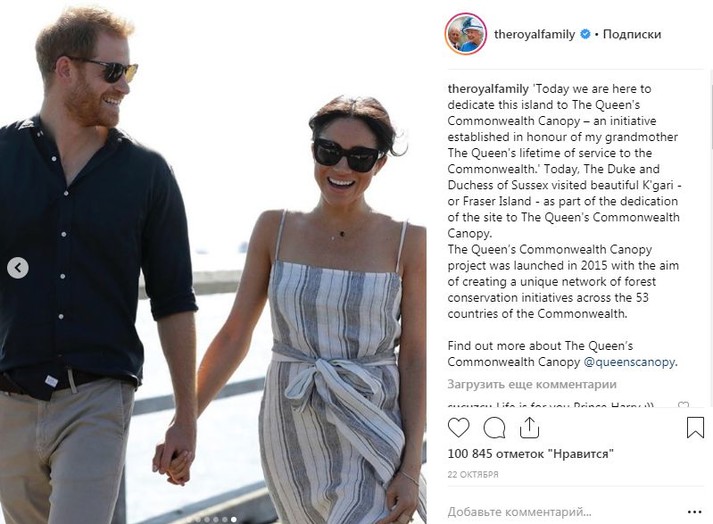Open comments via speech bubble icon
713x524 pixels.
click(494, 428)
